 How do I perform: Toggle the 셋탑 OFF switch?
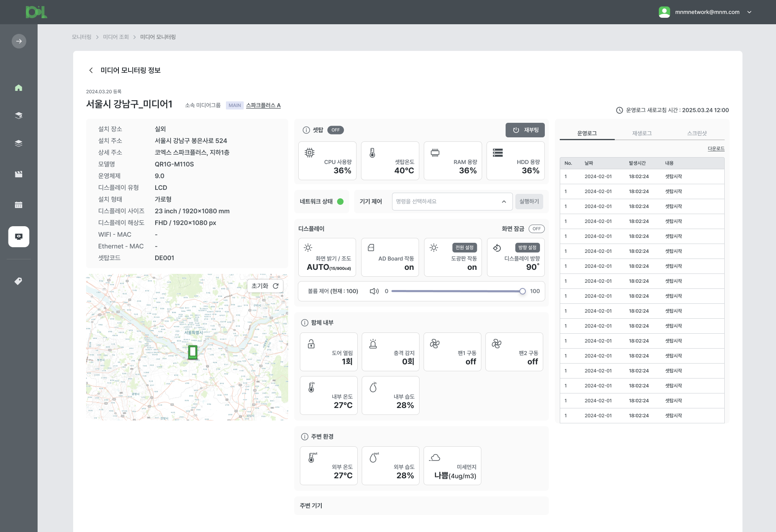pyautogui.click(x=335, y=130)
